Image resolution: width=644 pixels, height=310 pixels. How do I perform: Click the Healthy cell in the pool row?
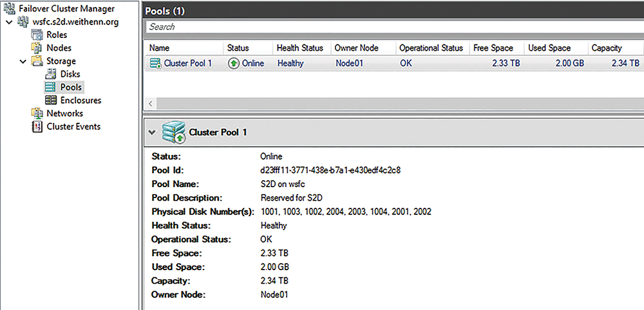click(x=290, y=64)
